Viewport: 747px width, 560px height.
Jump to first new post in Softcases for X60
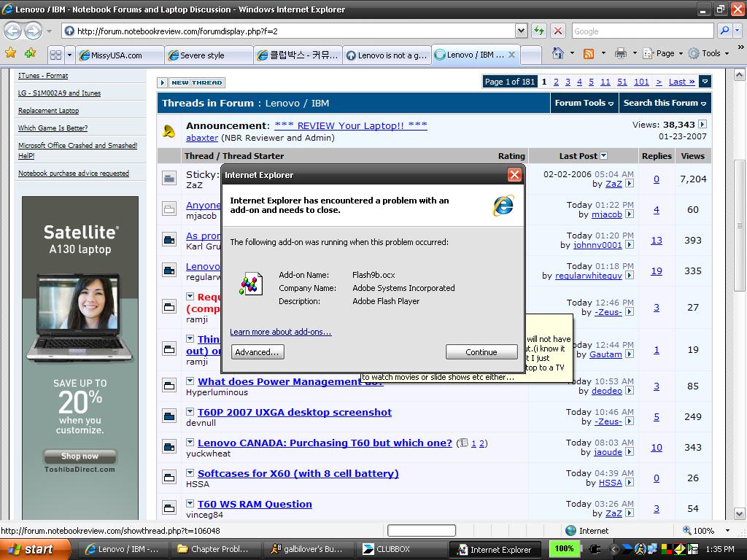click(x=190, y=472)
